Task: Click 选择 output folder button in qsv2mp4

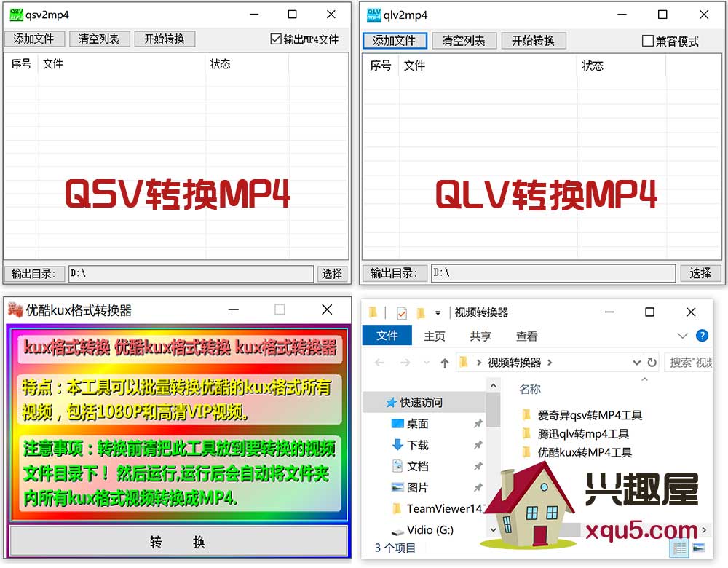Action: click(x=331, y=274)
